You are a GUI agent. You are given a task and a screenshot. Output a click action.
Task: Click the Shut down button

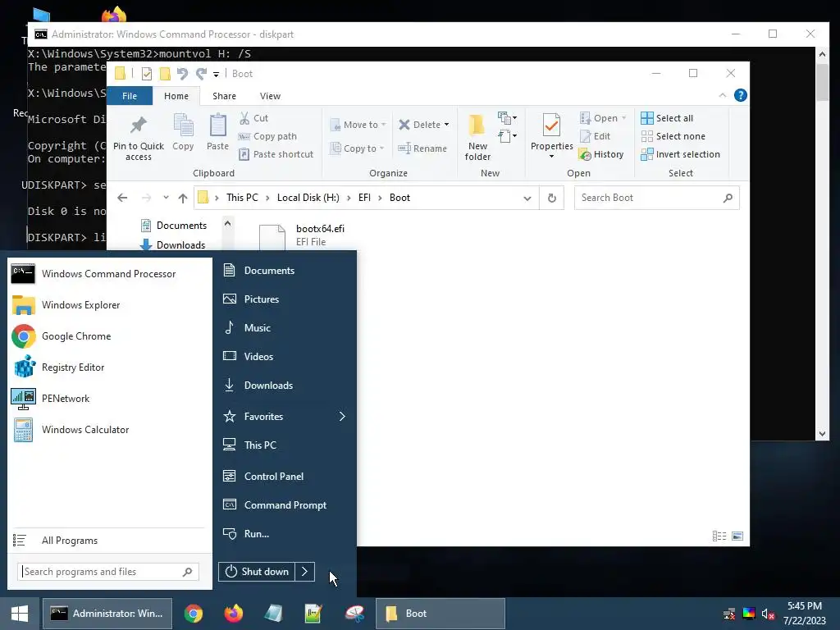click(x=257, y=572)
